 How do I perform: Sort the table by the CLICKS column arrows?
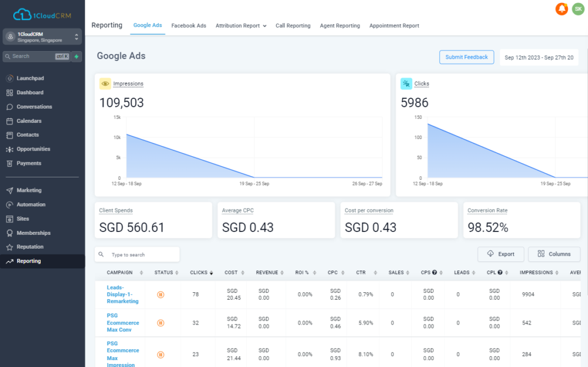click(211, 272)
